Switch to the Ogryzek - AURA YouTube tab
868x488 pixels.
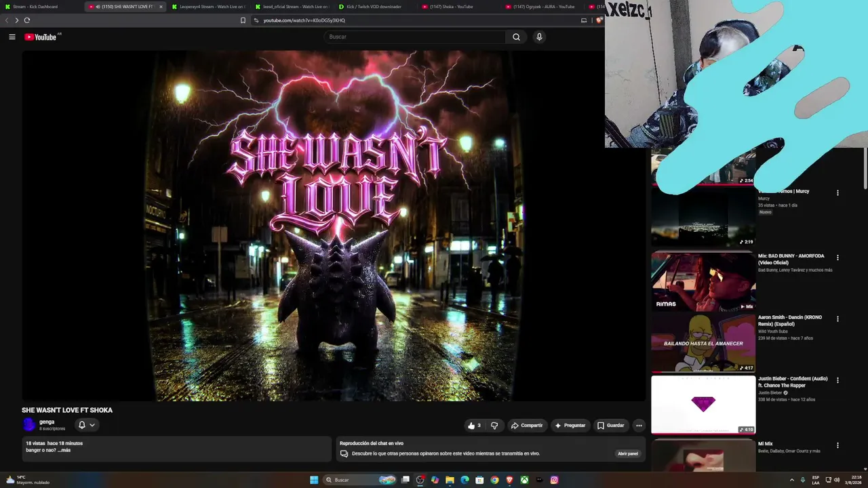tap(542, 7)
